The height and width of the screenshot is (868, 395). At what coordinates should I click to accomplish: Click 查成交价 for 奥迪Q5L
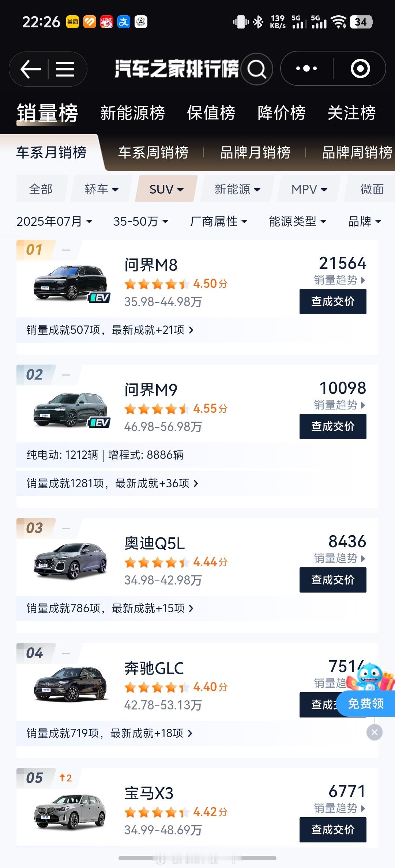click(x=333, y=580)
